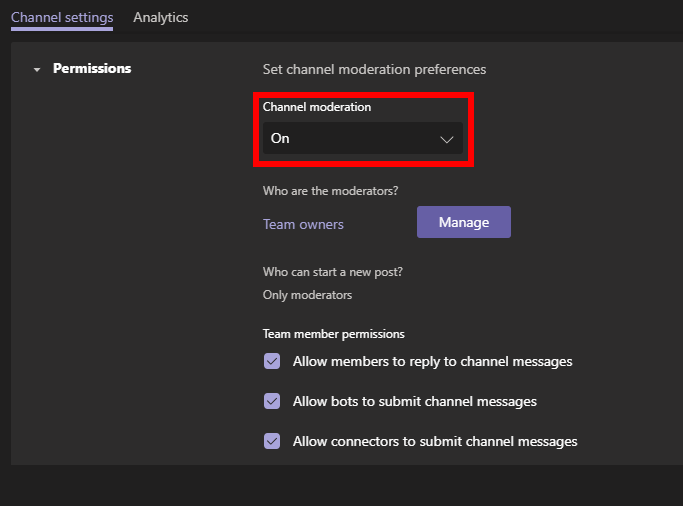Toggle the allow bots to submit checkbox
This screenshot has height=506, width=683.
click(272, 401)
